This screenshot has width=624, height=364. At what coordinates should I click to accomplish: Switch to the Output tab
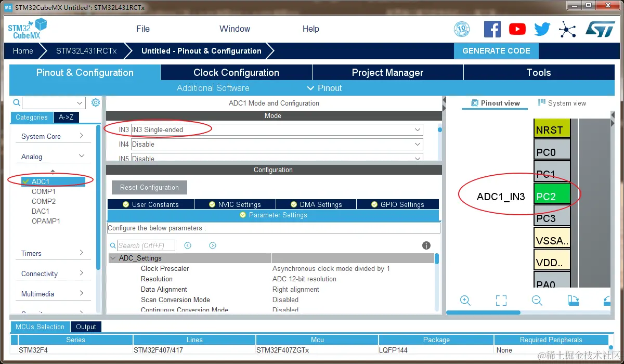[86, 327]
